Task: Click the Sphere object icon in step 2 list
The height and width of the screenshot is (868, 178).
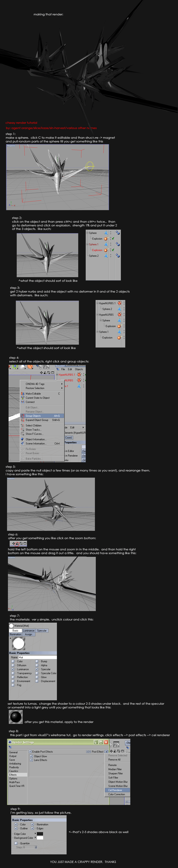Action: pyautogui.click(x=106, y=233)
